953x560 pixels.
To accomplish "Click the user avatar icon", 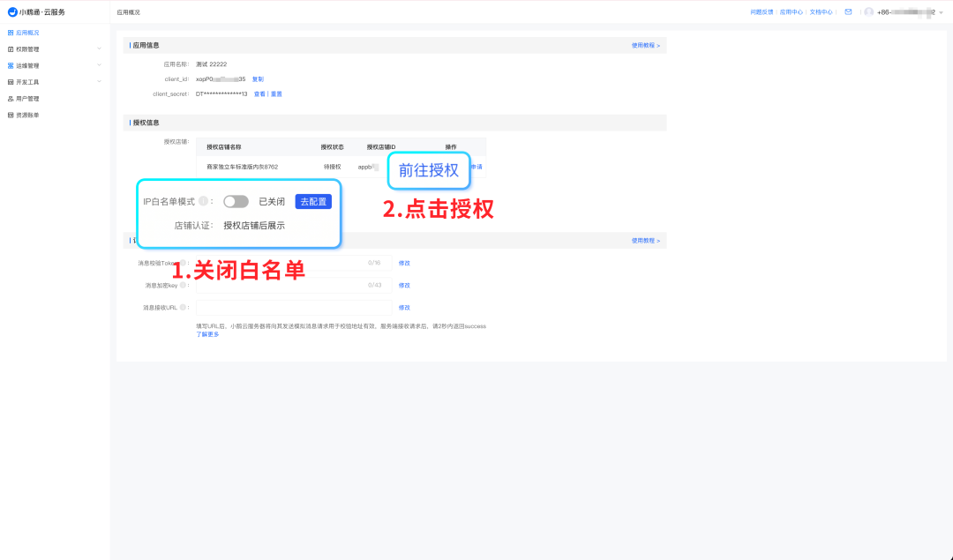I will pos(869,12).
